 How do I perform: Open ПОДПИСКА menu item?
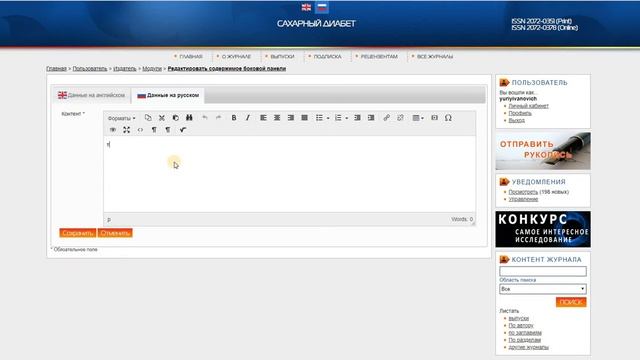tap(327, 56)
